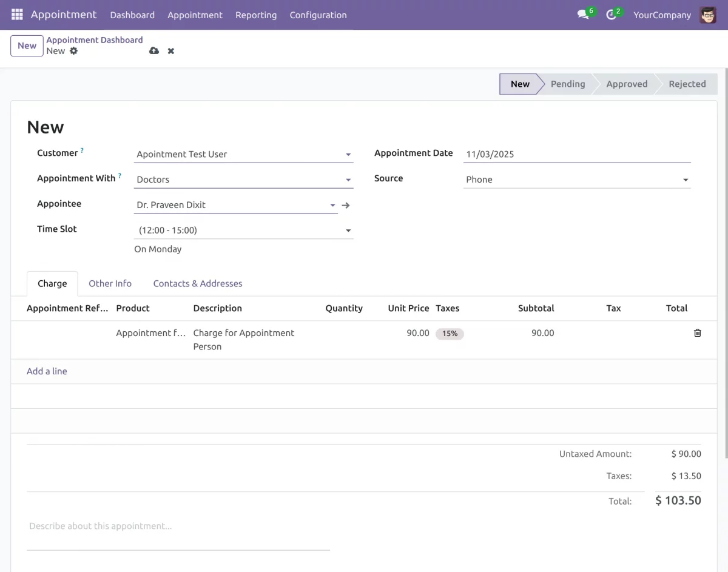Switch to the Contacts & Addresses tab

pyautogui.click(x=198, y=283)
